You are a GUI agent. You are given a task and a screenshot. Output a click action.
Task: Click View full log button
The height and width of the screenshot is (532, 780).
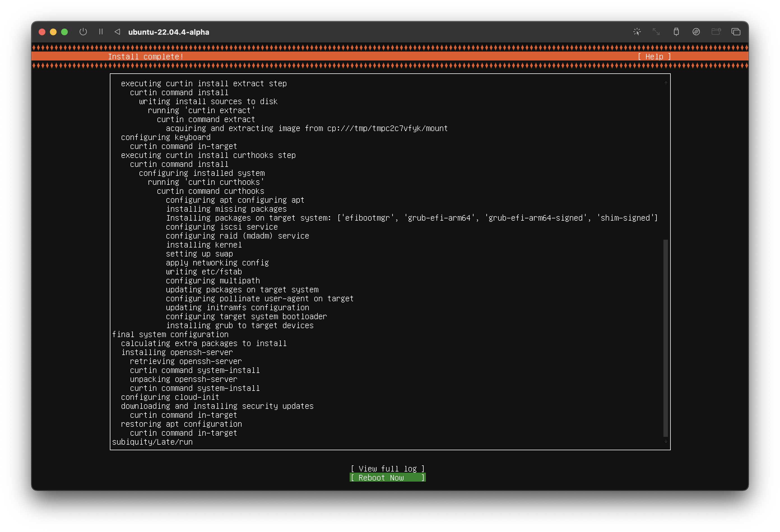point(388,469)
